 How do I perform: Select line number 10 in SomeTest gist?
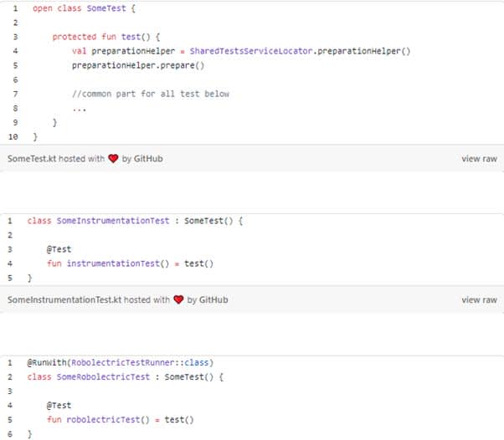coord(13,137)
